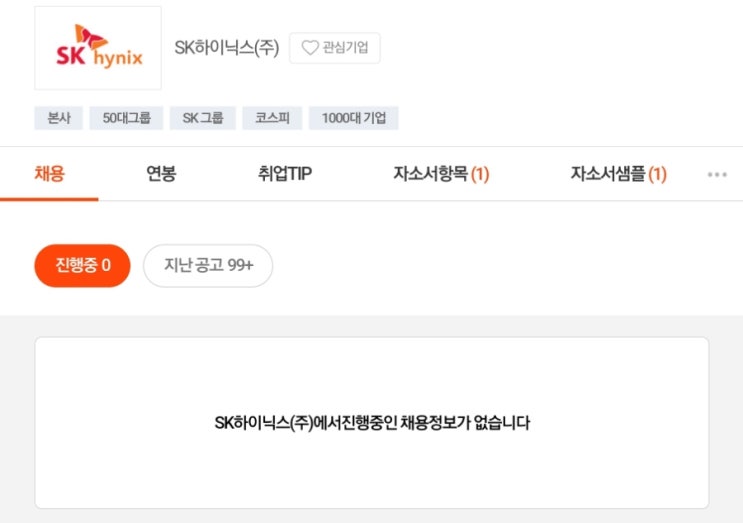Select the 50대그룹 tag
This screenshot has width=743, height=523.
(126, 119)
